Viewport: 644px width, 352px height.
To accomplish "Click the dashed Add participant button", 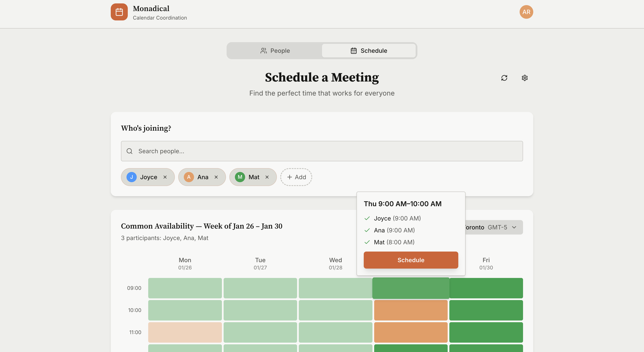I will pyautogui.click(x=296, y=177).
